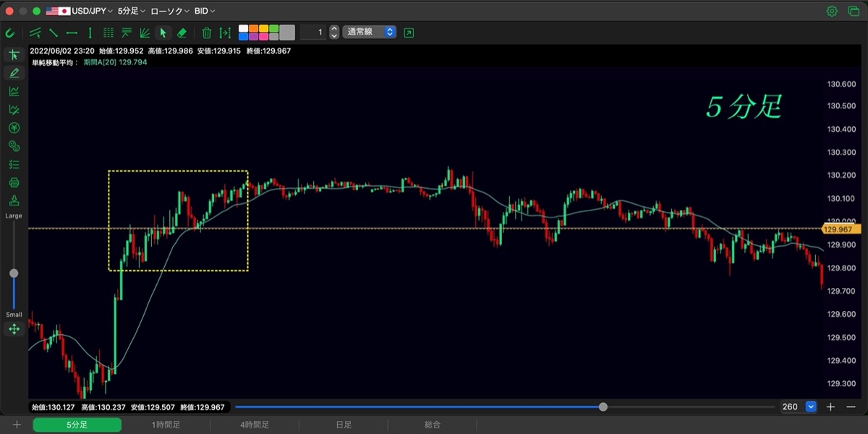Switch to the 1時間足 tab
This screenshot has height=434, width=868.
pyautogui.click(x=166, y=425)
